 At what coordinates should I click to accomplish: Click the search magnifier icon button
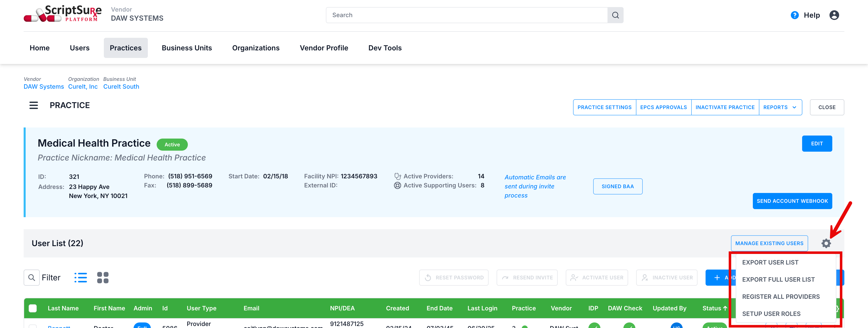(615, 15)
